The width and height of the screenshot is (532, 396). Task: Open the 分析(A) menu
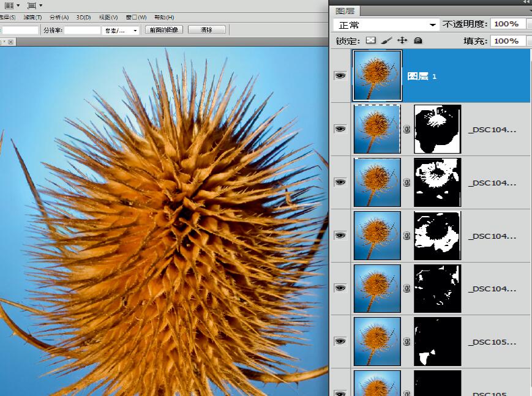click(x=59, y=17)
